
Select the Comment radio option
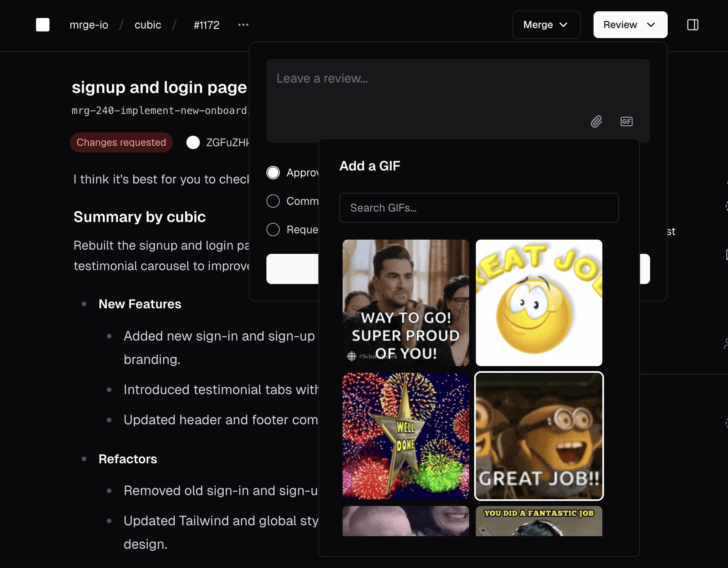coord(273,201)
